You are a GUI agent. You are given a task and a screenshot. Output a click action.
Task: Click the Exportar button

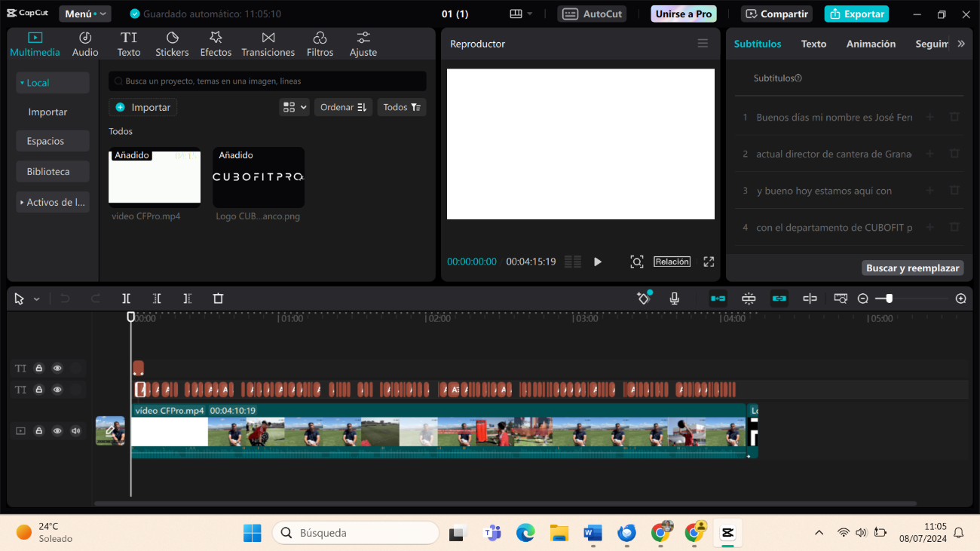[x=856, y=14]
